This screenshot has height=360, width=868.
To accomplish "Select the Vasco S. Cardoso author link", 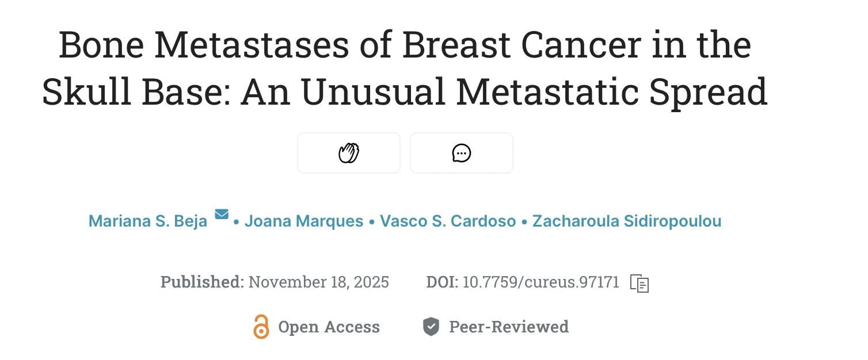I will tap(448, 221).
